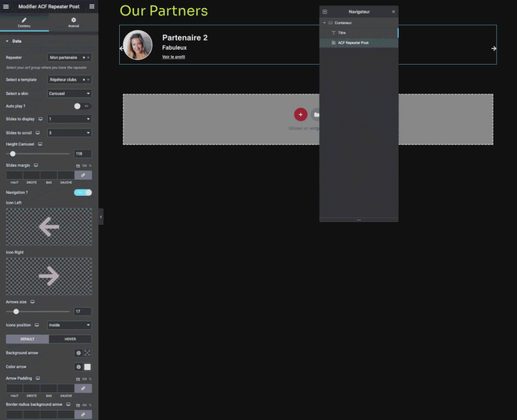Screen dimensions: 517x420
Task: Click responsive icon next to Height Carousel
Action: click(x=40, y=144)
